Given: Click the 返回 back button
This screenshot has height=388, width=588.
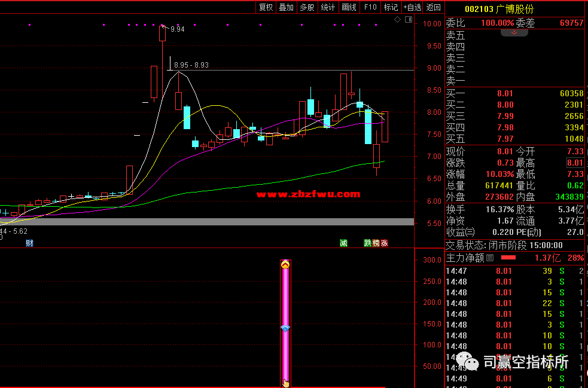Looking at the screenshot, I should pyautogui.click(x=433, y=7).
